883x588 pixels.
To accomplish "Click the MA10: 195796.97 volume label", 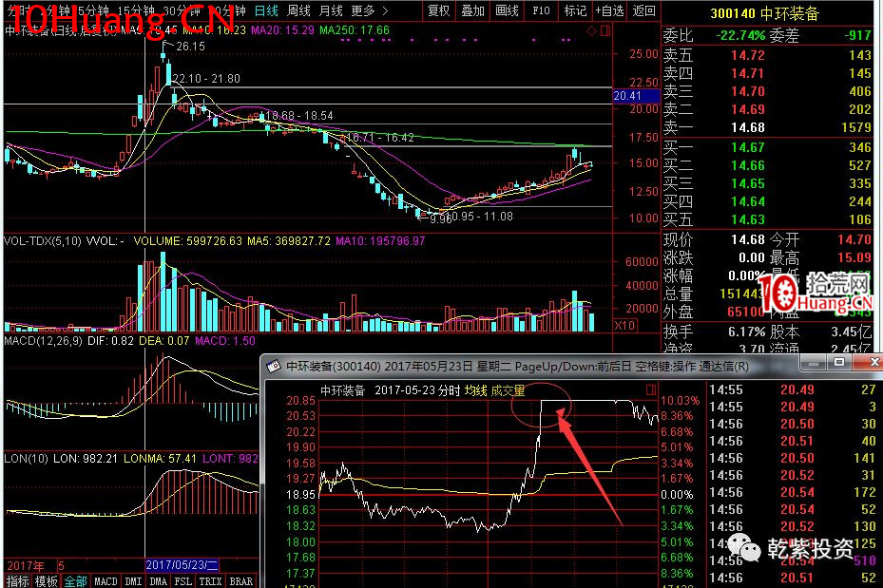I will click(380, 241).
